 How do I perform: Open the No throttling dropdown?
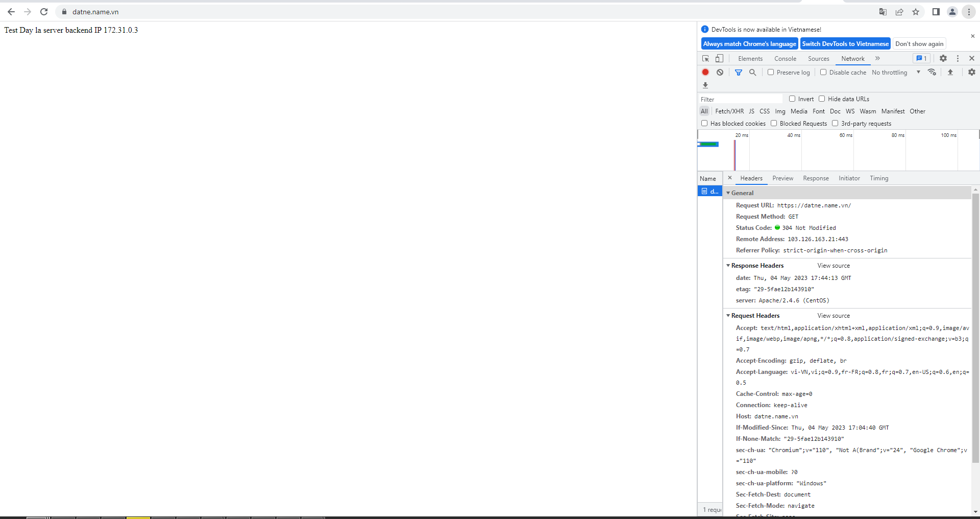pyautogui.click(x=896, y=73)
